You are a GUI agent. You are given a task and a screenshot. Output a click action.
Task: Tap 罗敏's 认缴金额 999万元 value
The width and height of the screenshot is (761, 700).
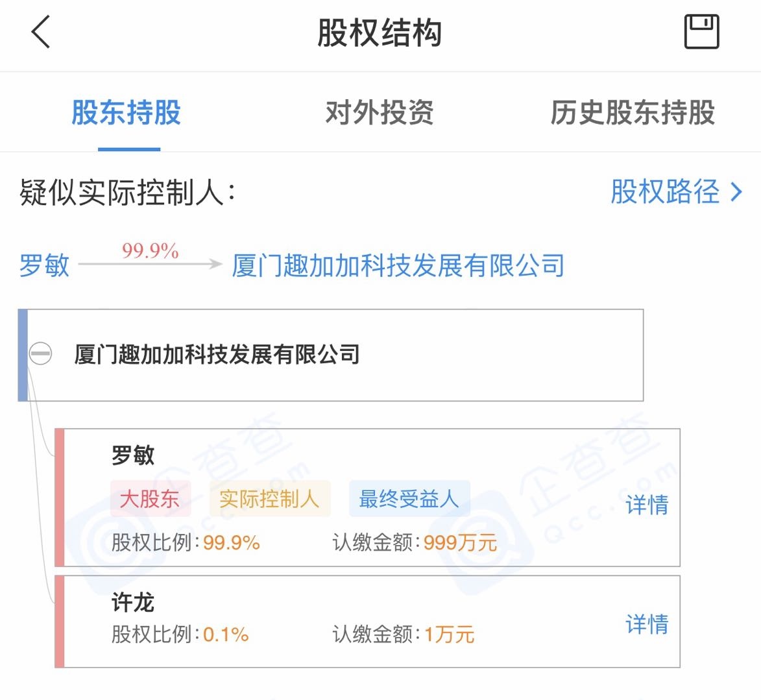coord(460,542)
